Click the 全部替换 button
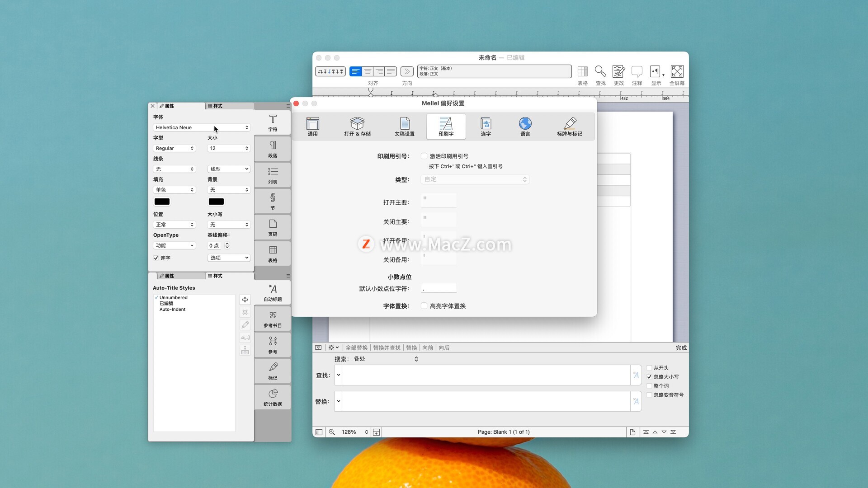Screen dimensions: 868x488 coord(356,347)
